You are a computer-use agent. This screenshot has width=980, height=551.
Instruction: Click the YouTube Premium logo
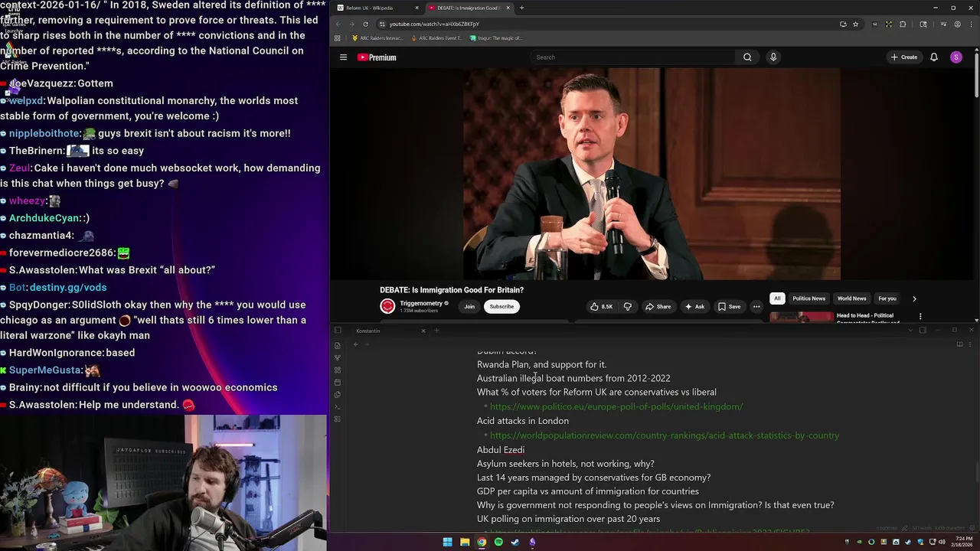377,57
